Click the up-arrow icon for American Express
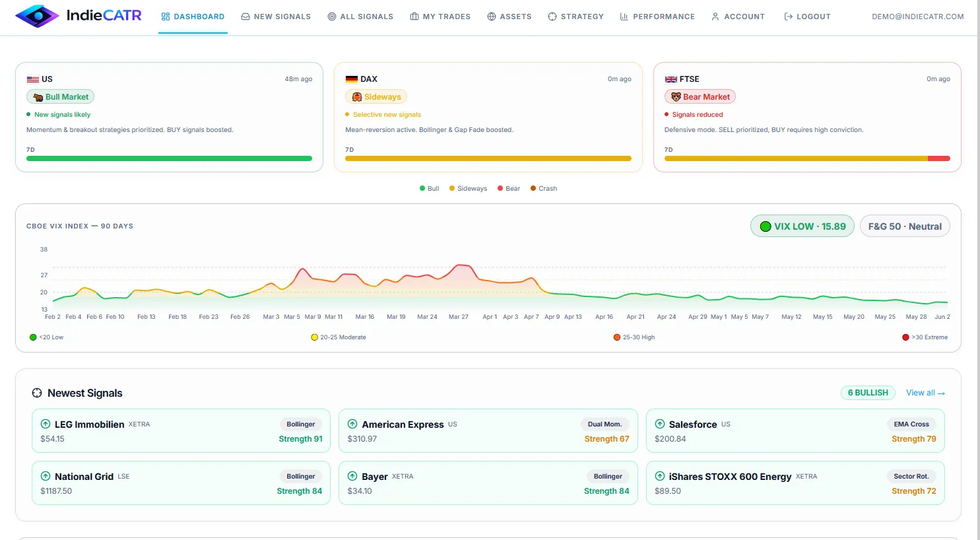Image resolution: width=980 pixels, height=540 pixels. point(352,424)
